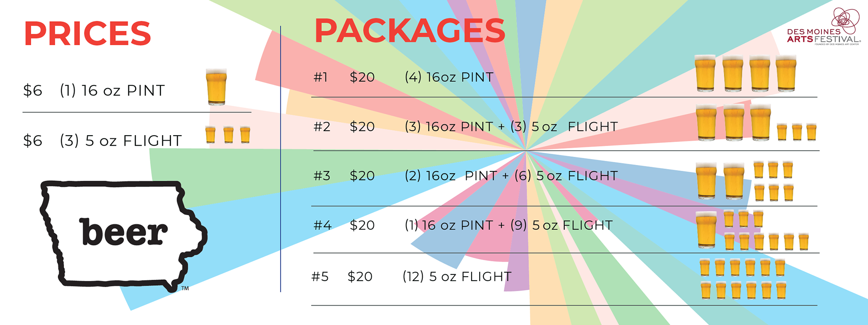
Task: Click the three flight glasses in Prices section
Action: click(228, 135)
